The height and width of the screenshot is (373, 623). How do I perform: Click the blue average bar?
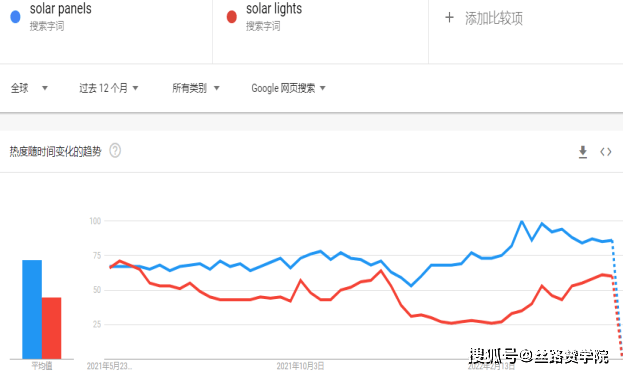(x=32, y=309)
